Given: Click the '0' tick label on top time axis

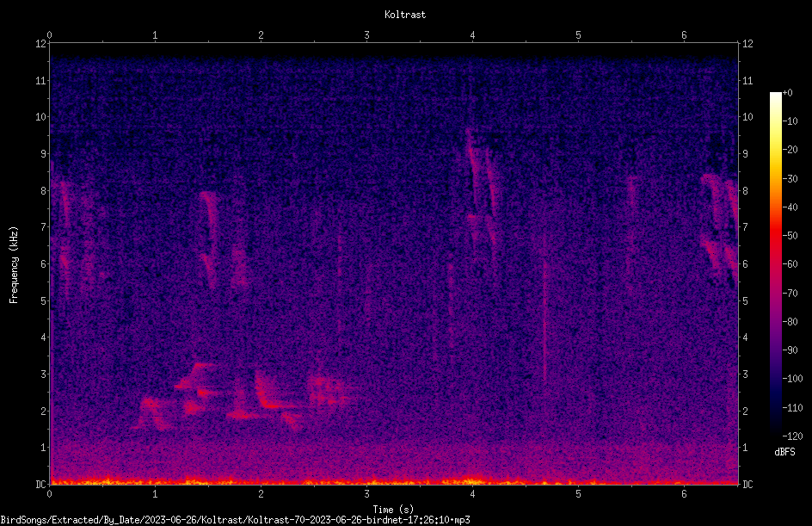Looking at the screenshot, I should (x=49, y=35).
